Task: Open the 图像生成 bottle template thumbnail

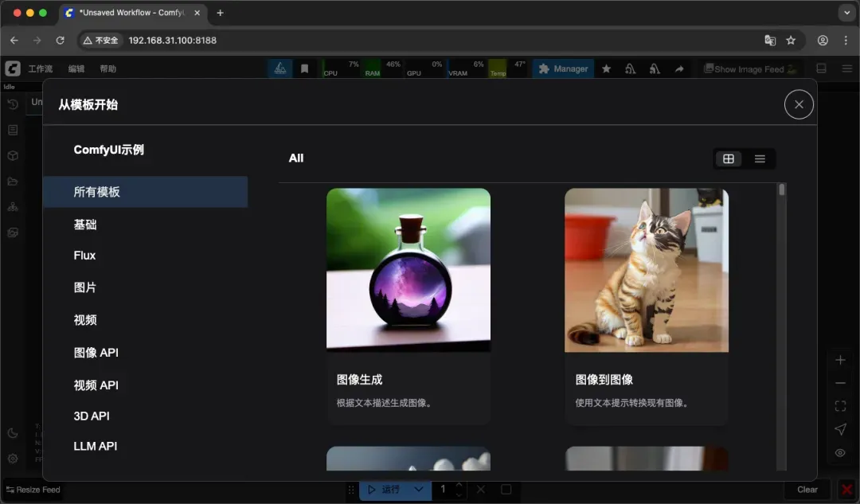Action: pos(408,270)
